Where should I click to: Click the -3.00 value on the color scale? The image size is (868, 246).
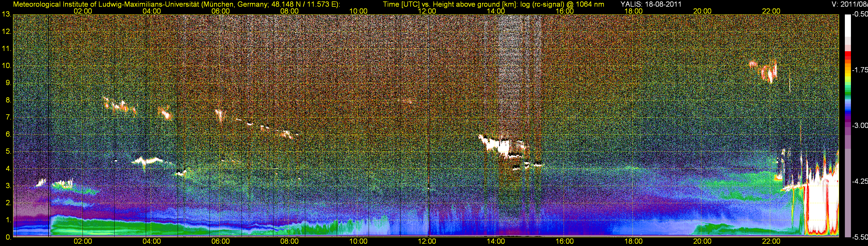pos(860,126)
